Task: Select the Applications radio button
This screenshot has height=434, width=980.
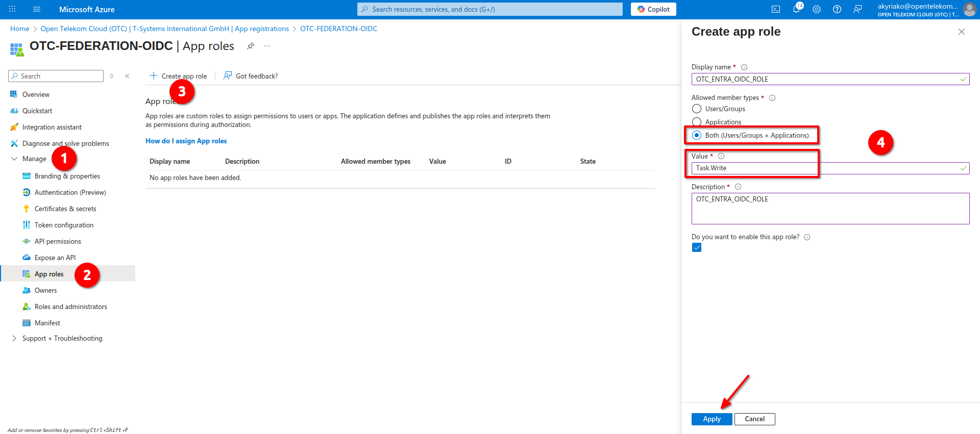Action: pyautogui.click(x=697, y=122)
